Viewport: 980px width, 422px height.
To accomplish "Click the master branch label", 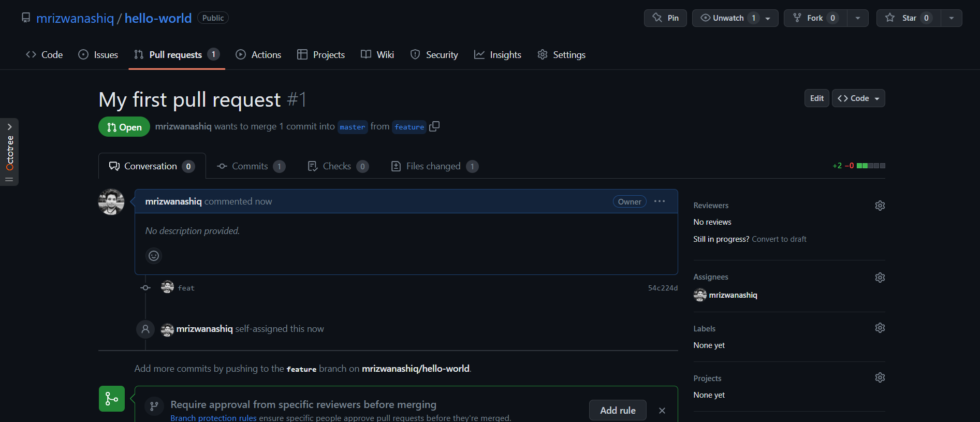I will pos(353,127).
